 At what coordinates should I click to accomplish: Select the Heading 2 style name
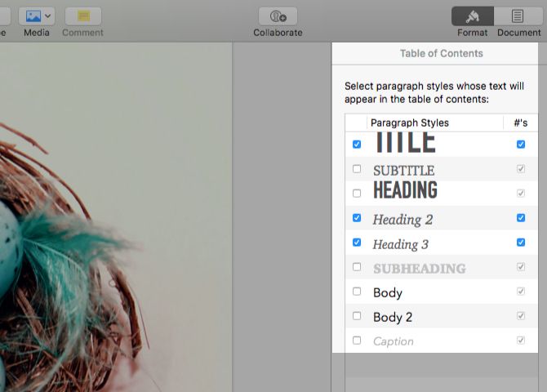(402, 220)
